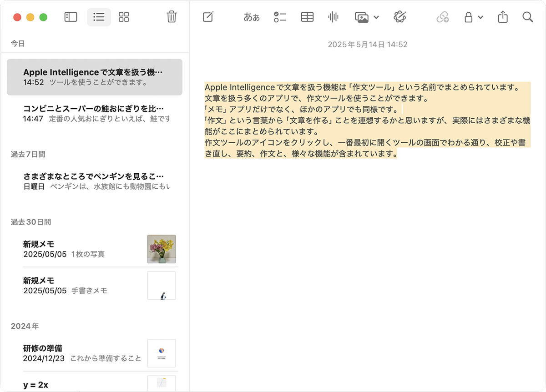Viewport: 546px width, 392px height.
Task: Click the add link icon
Action: 442,17
